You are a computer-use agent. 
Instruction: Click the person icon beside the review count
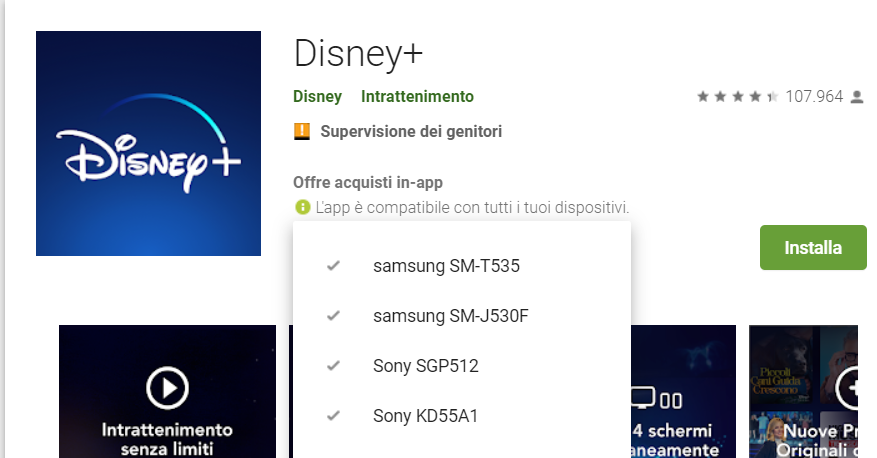tap(857, 97)
